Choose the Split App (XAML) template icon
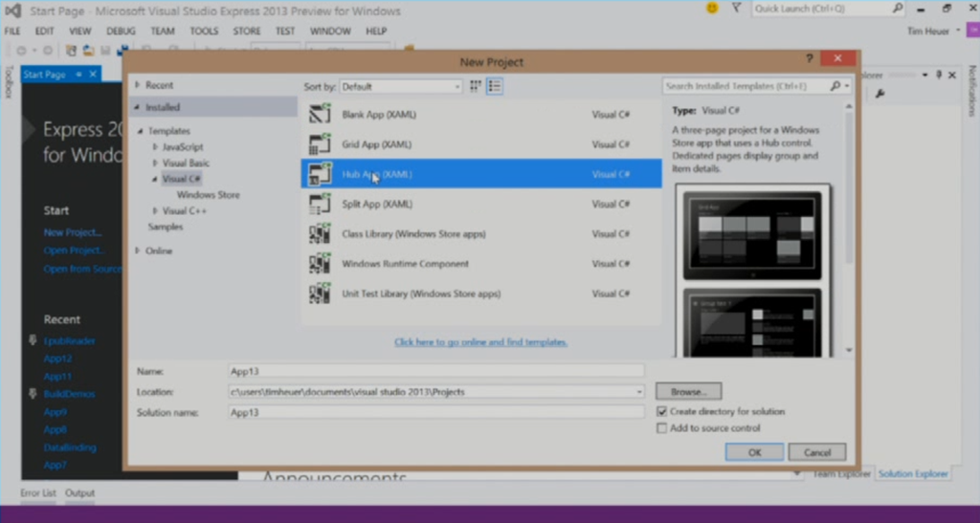The width and height of the screenshot is (980, 523). [320, 204]
